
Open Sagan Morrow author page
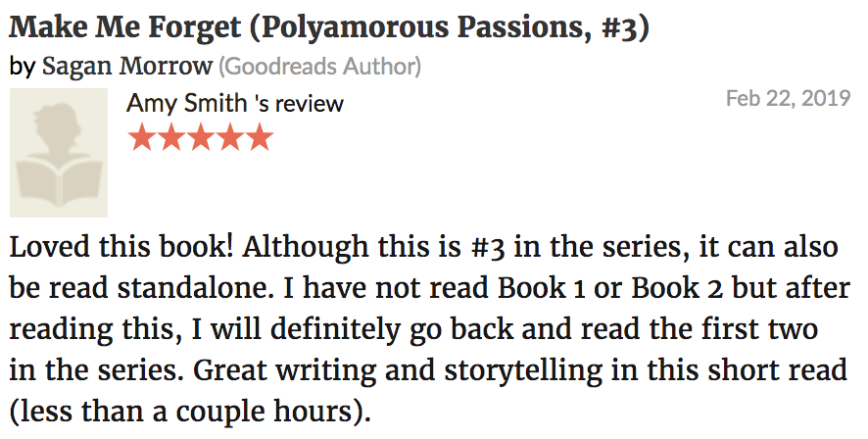[127, 67]
